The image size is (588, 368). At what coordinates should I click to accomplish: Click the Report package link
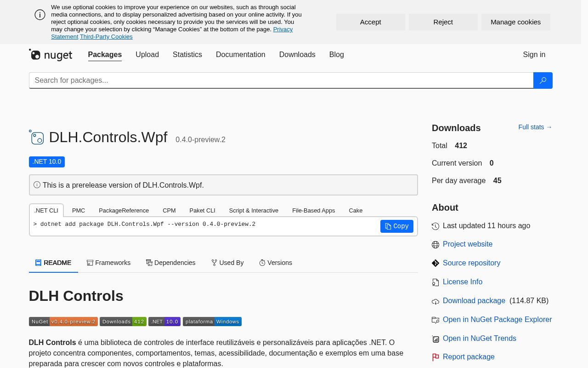click(469, 357)
